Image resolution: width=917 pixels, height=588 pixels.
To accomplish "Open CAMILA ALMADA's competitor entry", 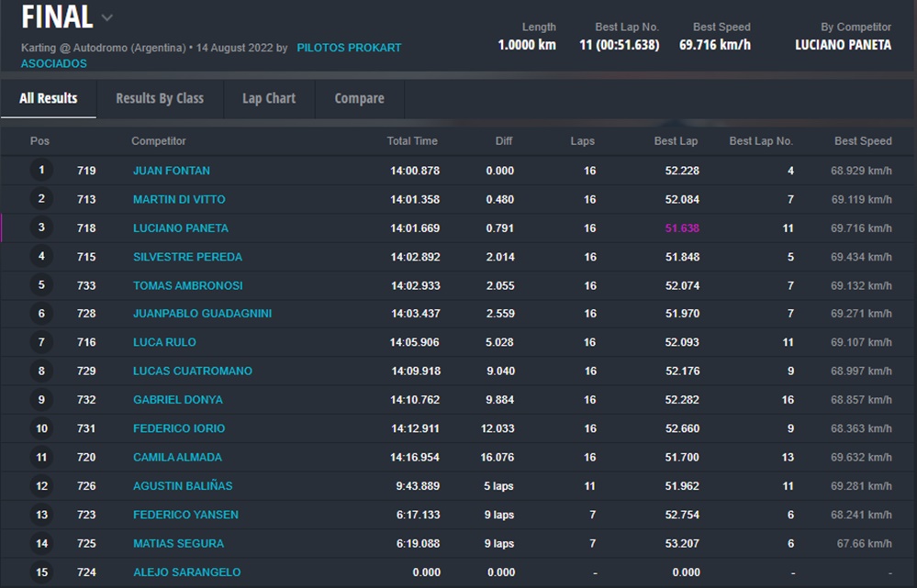I will (x=177, y=457).
